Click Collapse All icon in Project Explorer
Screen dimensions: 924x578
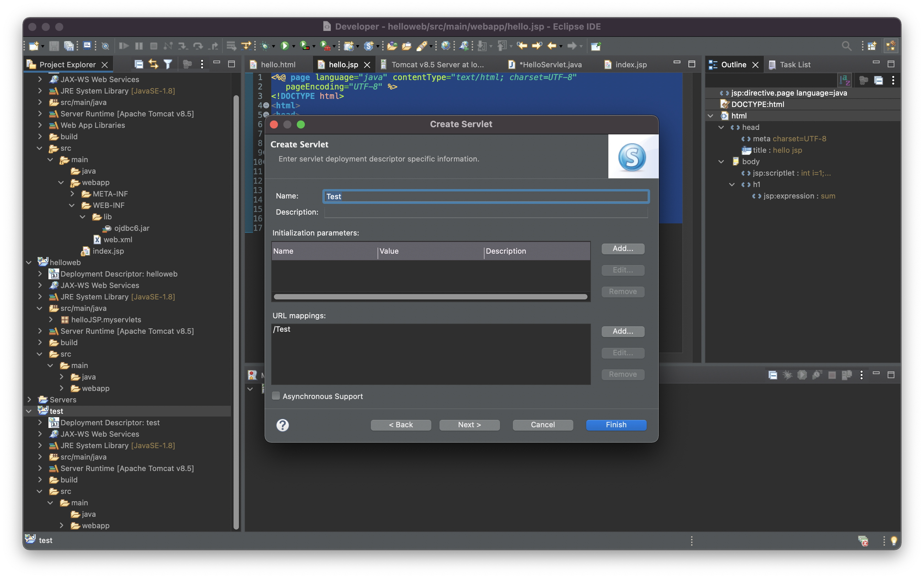click(x=139, y=64)
